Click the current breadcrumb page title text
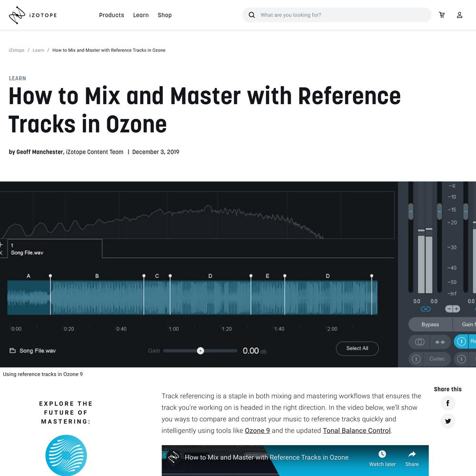Screen dimensions: 476x476 109,50
